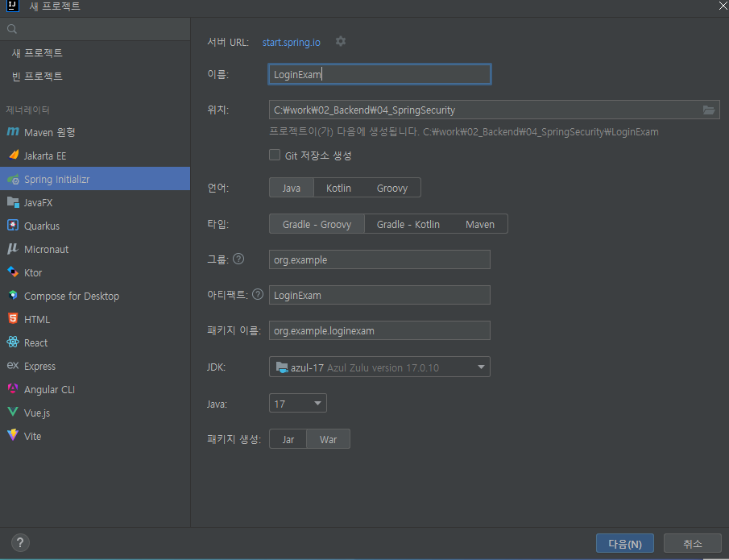Click the artifact field LoginExam
Image resolution: width=729 pixels, height=560 pixels.
tap(379, 295)
